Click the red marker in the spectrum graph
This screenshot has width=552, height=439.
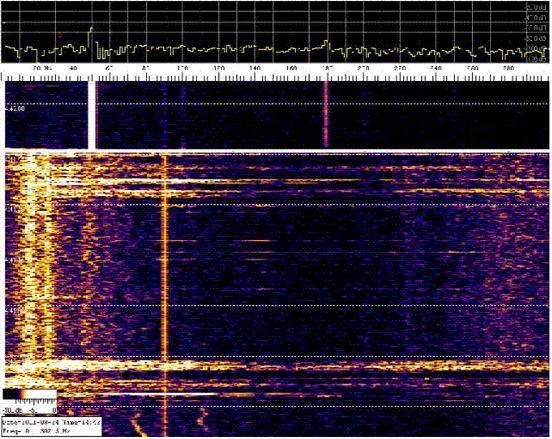(x=60, y=35)
